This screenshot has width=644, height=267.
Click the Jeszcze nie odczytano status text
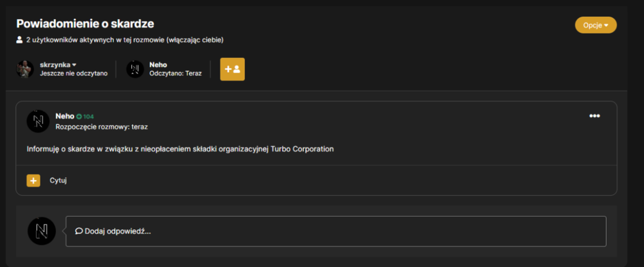tap(73, 73)
